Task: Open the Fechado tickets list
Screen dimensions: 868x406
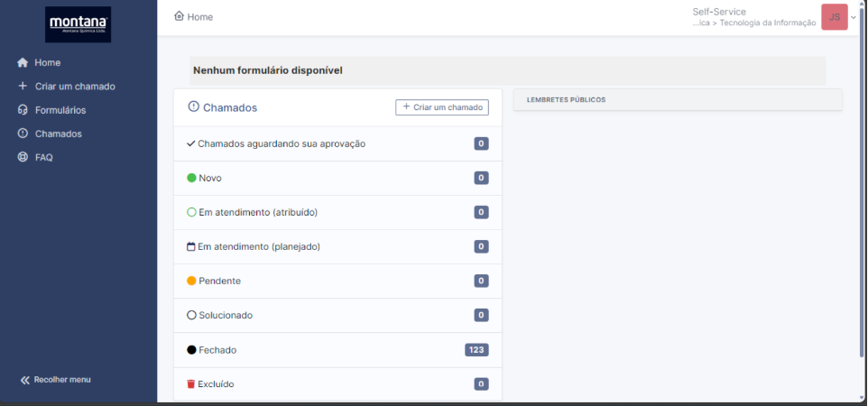Action: pos(217,349)
